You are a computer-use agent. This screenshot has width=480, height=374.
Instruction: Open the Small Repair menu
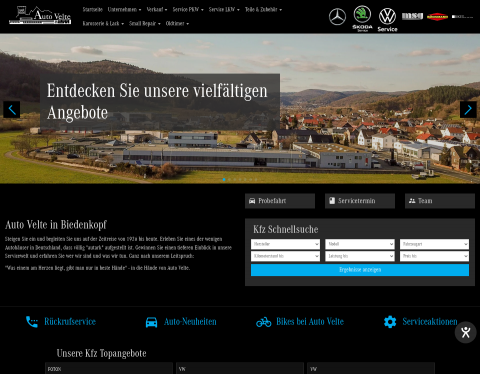pyautogui.click(x=145, y=24)
